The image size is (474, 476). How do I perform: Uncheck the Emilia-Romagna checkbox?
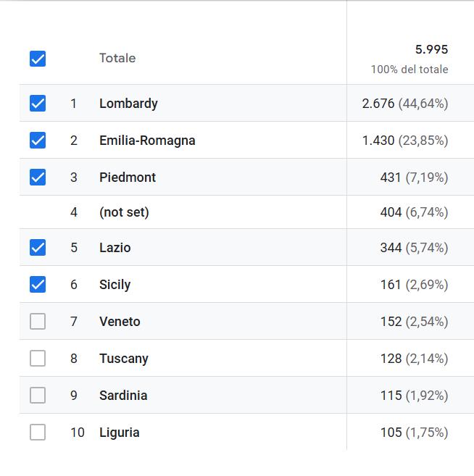pyautogui.click(x=38, y=141)
